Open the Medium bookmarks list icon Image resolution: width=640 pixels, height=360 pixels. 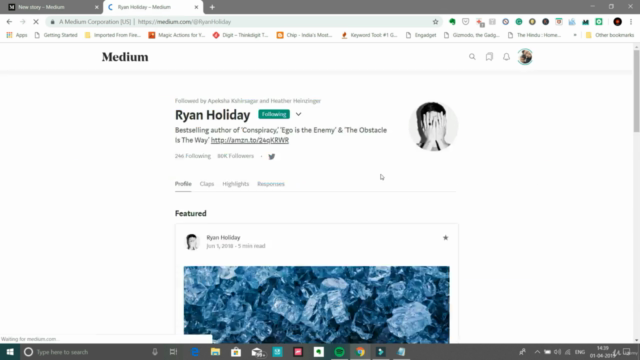click(x=489, y=57)
